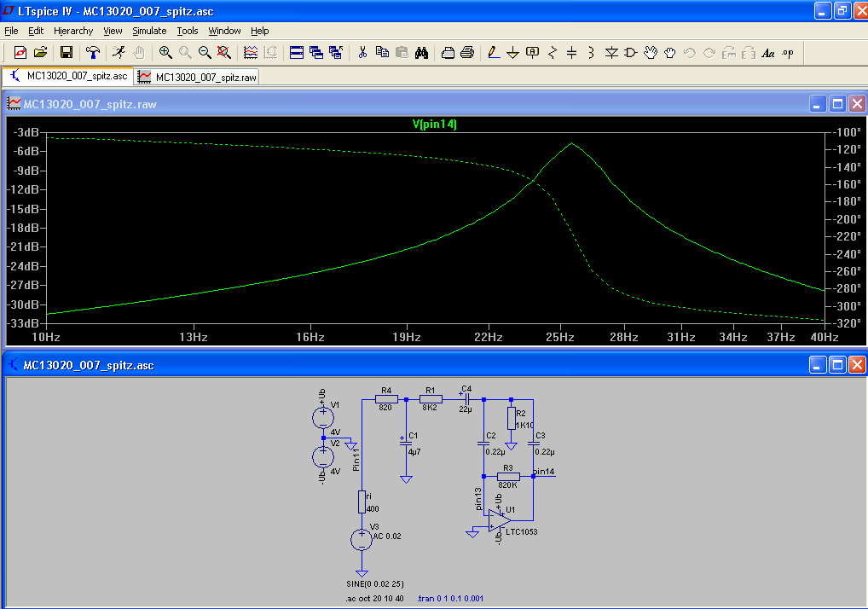Click the Copy toolbar icon
The image size is (868, 609).
tap(382, 53)
